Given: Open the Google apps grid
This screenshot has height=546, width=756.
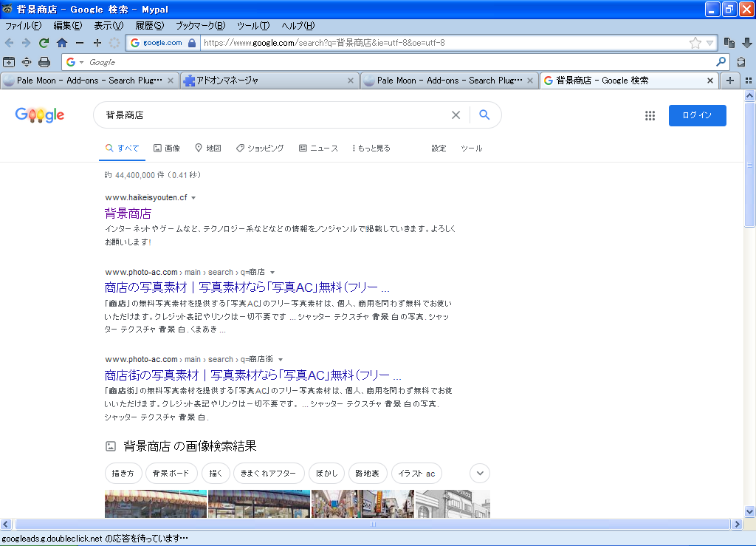Looking at the screenshot, I should (x=650, y=115).
